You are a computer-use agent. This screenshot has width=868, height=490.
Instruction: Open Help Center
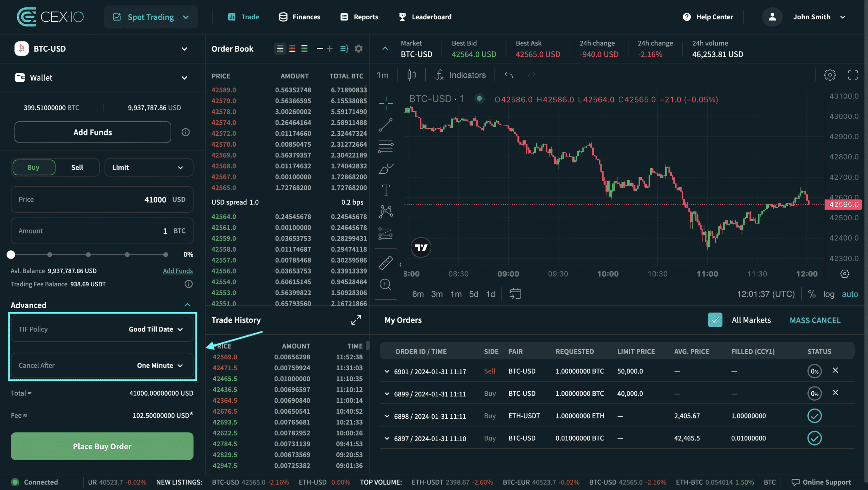[708, 17]
